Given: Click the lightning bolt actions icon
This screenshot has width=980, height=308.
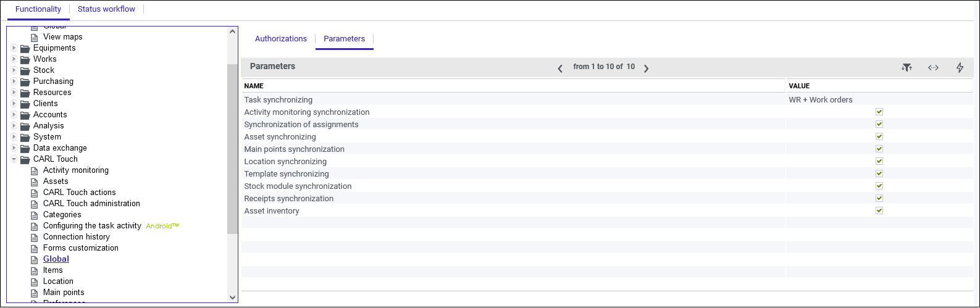Looking at the screenshot, I should click(960, 68).
